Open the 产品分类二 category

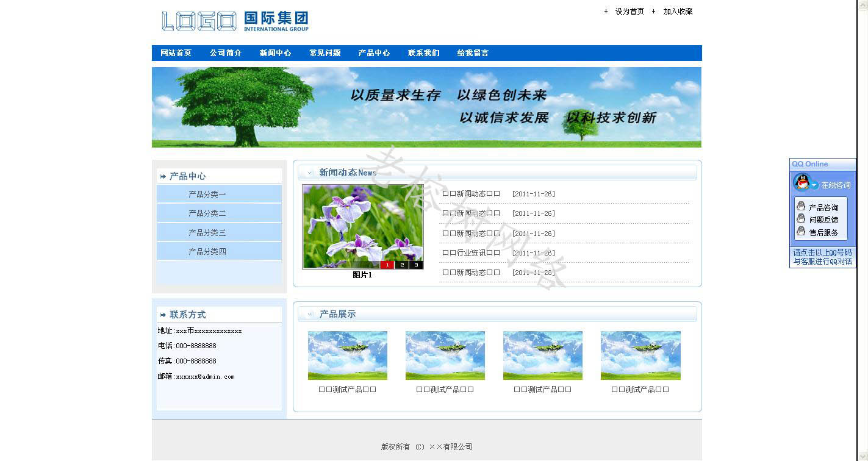coord(219,213)
